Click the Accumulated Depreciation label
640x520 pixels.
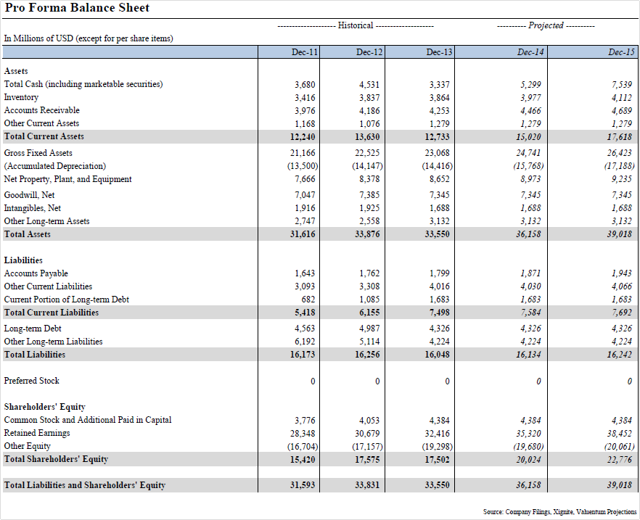pyautogui.click(x=55, y=166)
